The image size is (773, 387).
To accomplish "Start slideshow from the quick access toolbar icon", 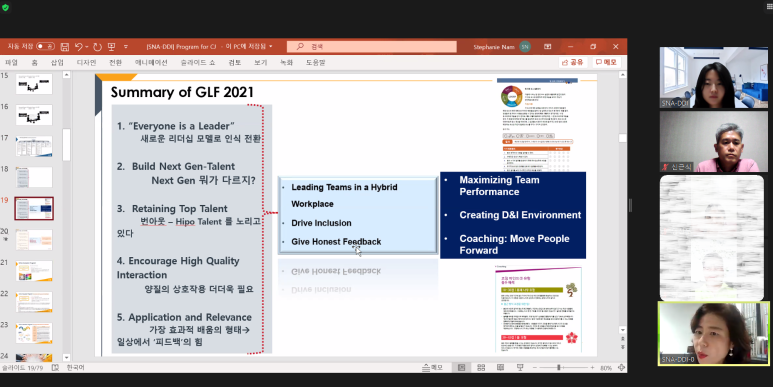I will [111, 46].
